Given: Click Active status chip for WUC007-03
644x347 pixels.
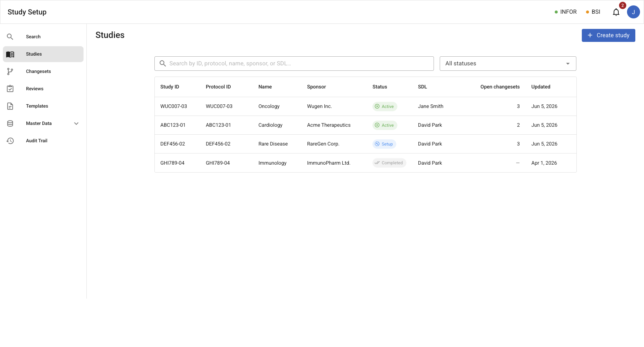Looking at the screenshot, I should pyautogui.click(x=385, y=107).
